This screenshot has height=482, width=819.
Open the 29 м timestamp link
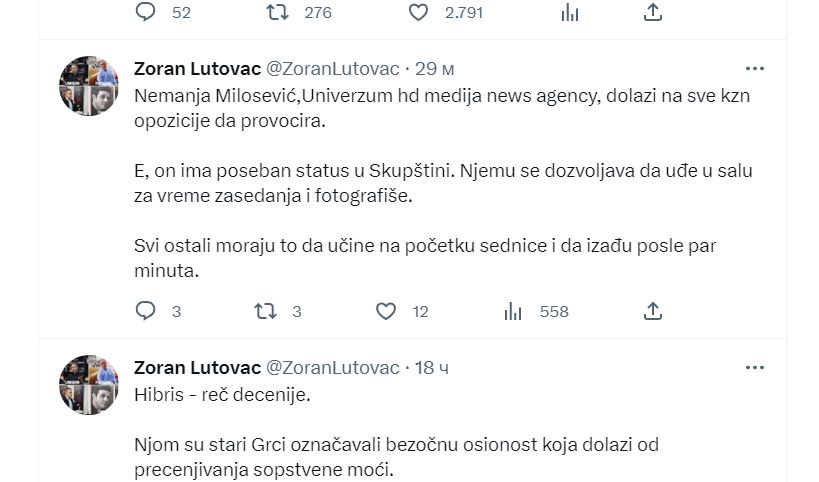tap(434, 68)
